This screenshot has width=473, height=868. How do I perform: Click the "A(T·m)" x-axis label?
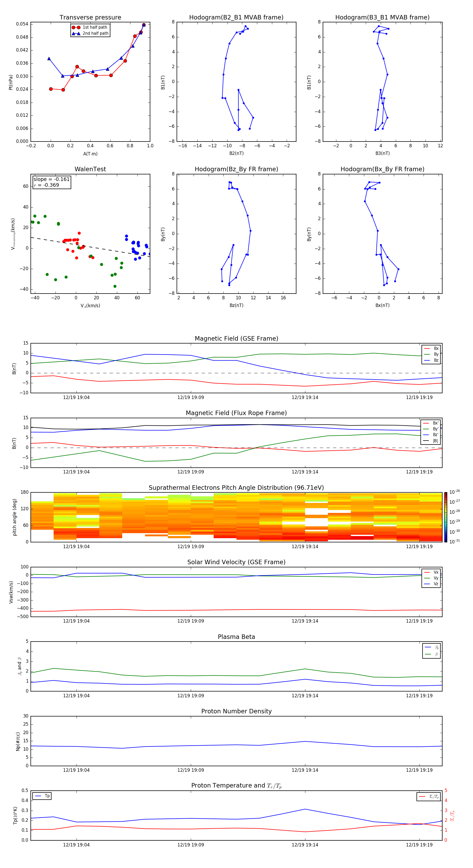pos(90,154)
